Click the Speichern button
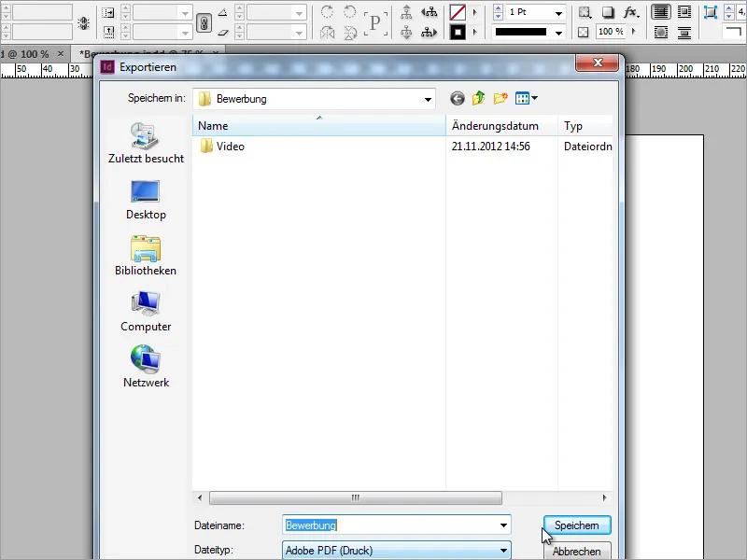Screen dimensions: 747x560 [577, 525]
